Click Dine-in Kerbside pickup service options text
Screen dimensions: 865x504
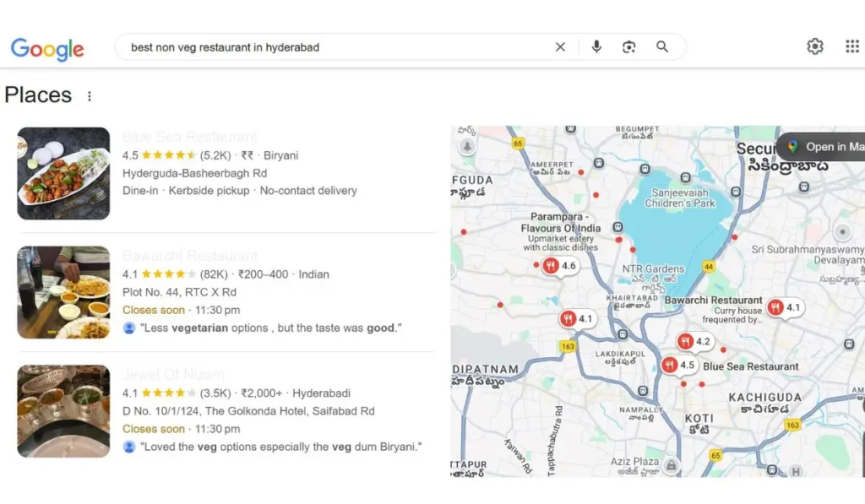pyautogui.click(x=239, y=191)
